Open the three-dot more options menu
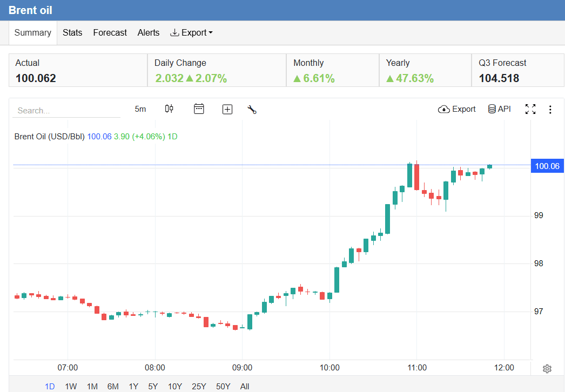The image size is (565, 392). point(550,110)
